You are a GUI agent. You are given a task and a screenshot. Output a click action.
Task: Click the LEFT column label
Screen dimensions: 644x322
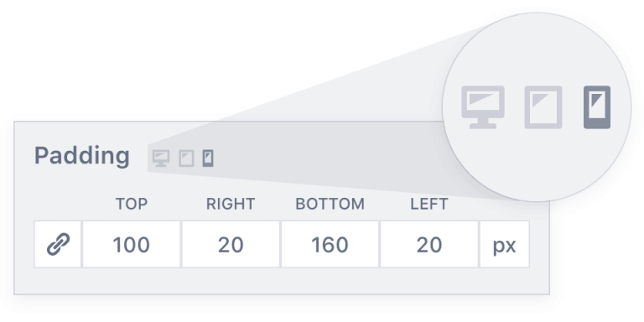click(x=429, y=204)
